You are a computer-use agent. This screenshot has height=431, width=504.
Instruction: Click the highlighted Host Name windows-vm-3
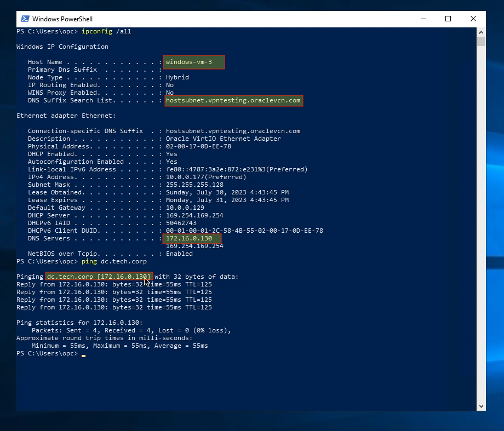click(x=193, y=61)
